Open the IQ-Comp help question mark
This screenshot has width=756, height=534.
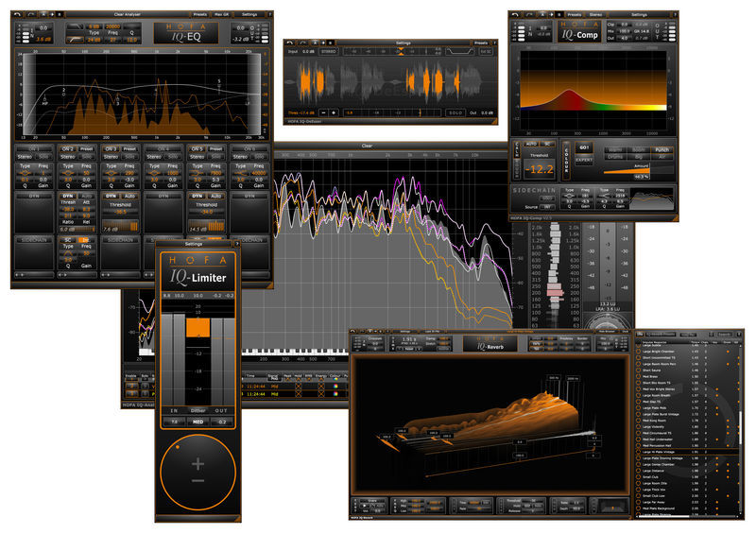click(673, 14)
